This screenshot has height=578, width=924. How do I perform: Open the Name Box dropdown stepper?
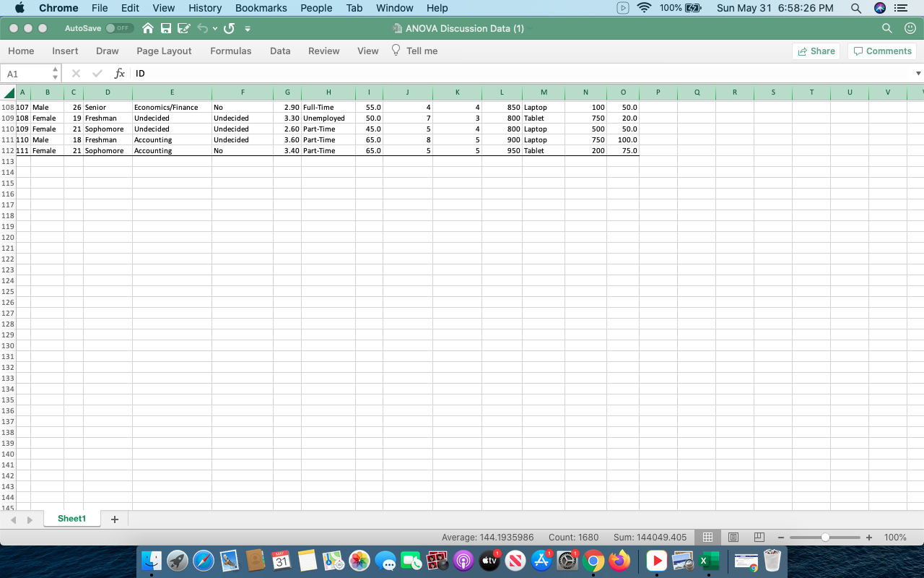[x=55, y=74]
